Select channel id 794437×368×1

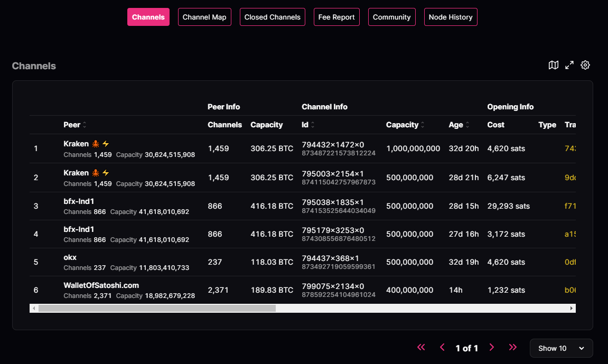tap(330, 258)
